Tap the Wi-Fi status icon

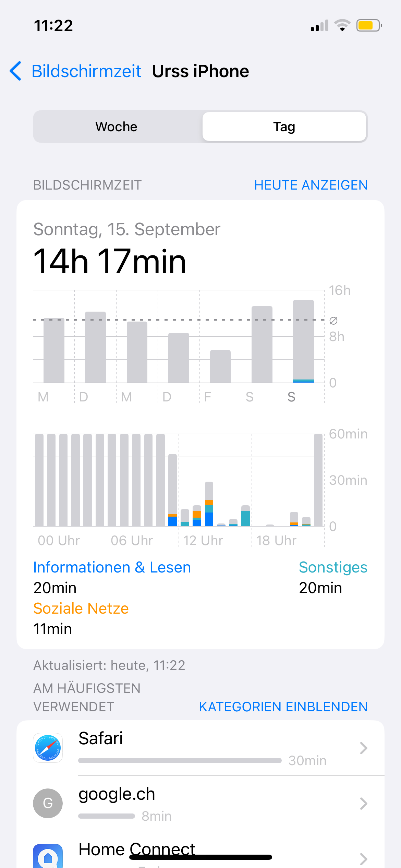342,26
